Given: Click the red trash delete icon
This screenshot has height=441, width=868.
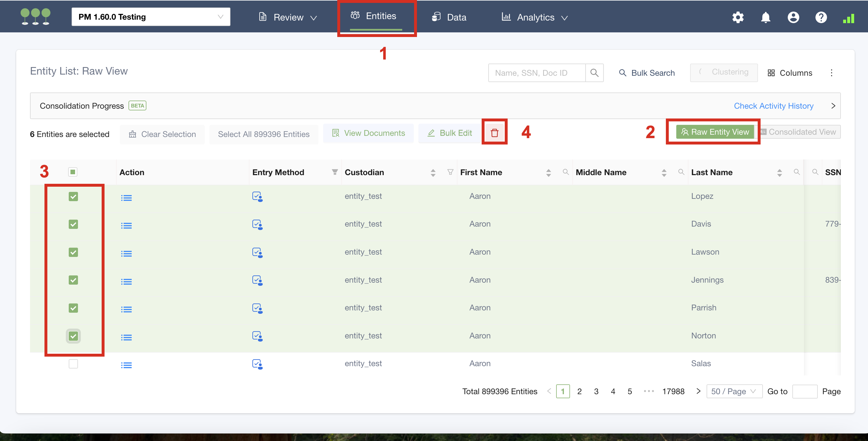Looking at the screenshot, I should click(x=494, y=132).
